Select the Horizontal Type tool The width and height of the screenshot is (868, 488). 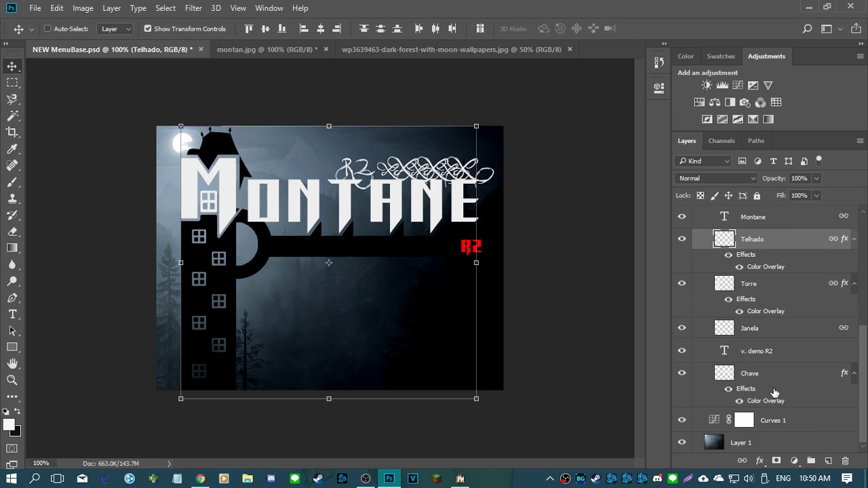[12, 314]
